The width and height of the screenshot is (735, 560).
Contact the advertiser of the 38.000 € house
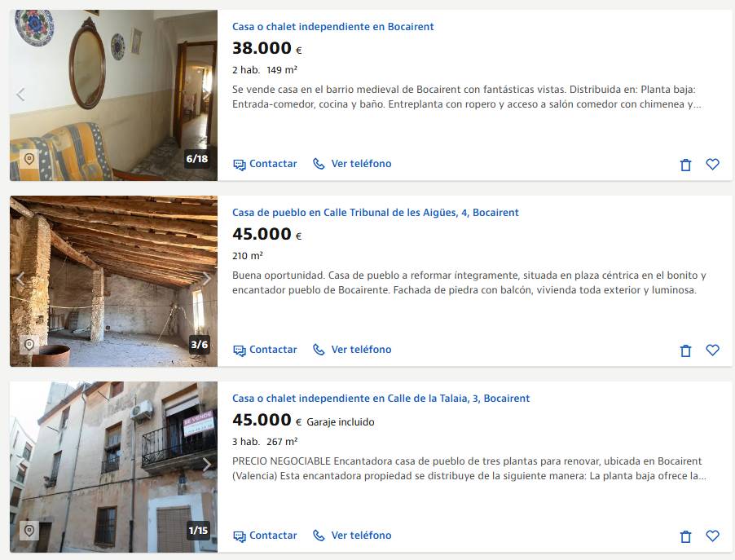coord(265,164)
